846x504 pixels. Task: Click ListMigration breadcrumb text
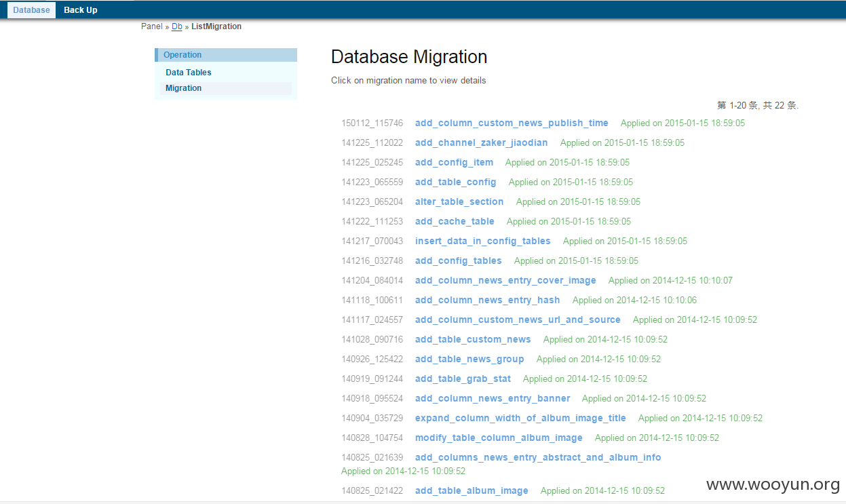pos(216,26)
